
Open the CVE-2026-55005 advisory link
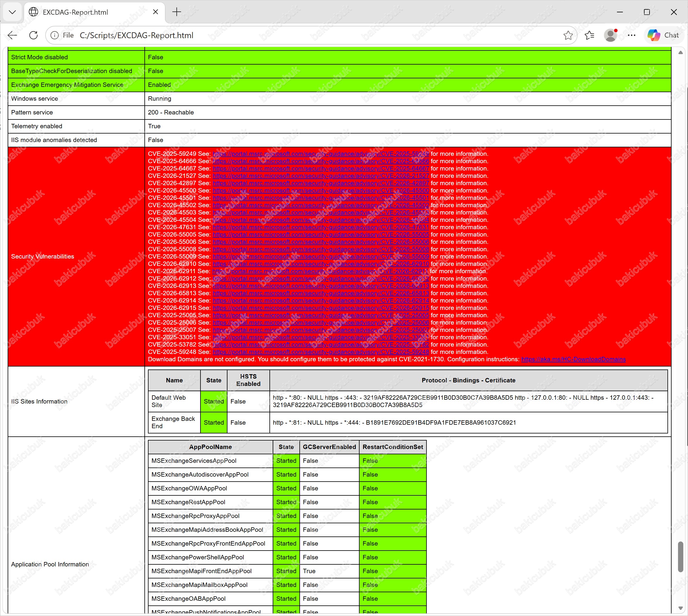(x=321, y=234)
